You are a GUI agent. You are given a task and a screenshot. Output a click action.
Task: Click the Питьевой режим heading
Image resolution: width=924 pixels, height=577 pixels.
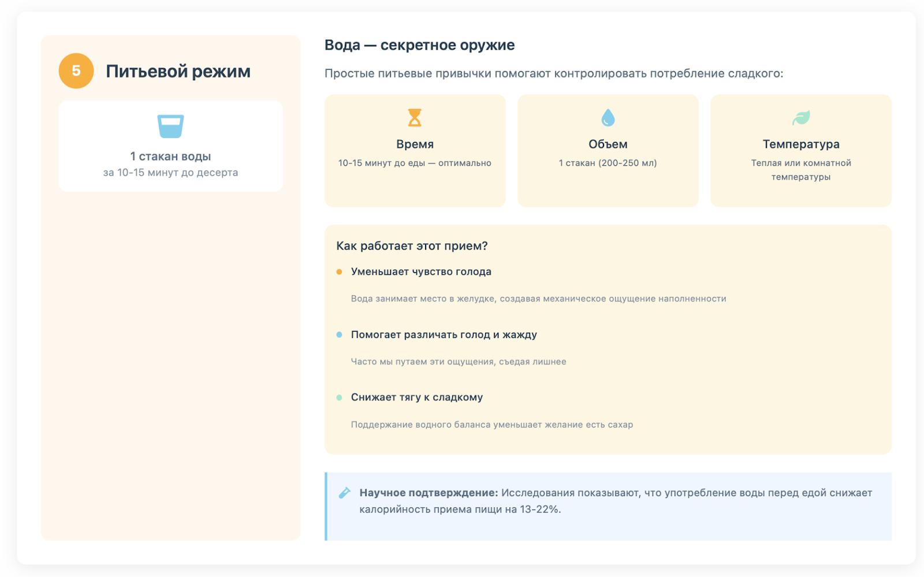(178, 72)
